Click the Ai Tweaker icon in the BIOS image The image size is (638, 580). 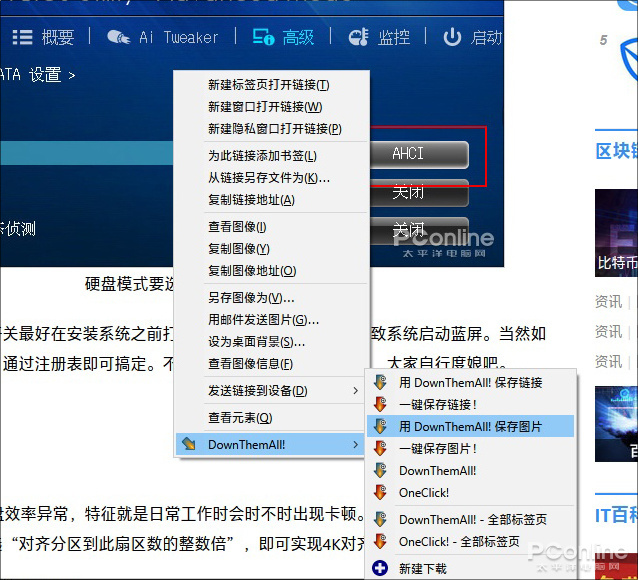click(x=118, y=37)
